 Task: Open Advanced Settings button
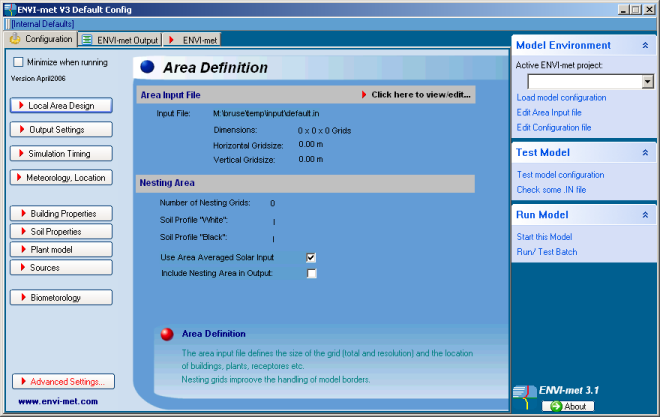pyautogui.click(x=64, y=382)
